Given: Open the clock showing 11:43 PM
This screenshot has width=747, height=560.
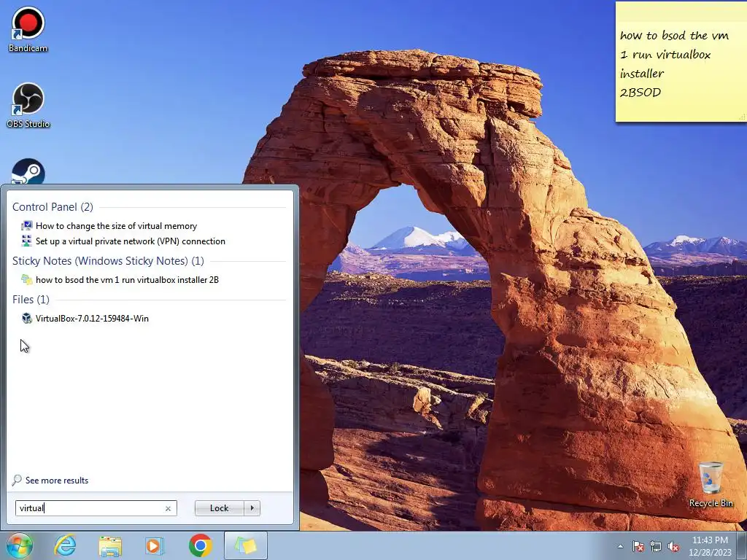Looking at the screenshot, I should pos(710,546).
